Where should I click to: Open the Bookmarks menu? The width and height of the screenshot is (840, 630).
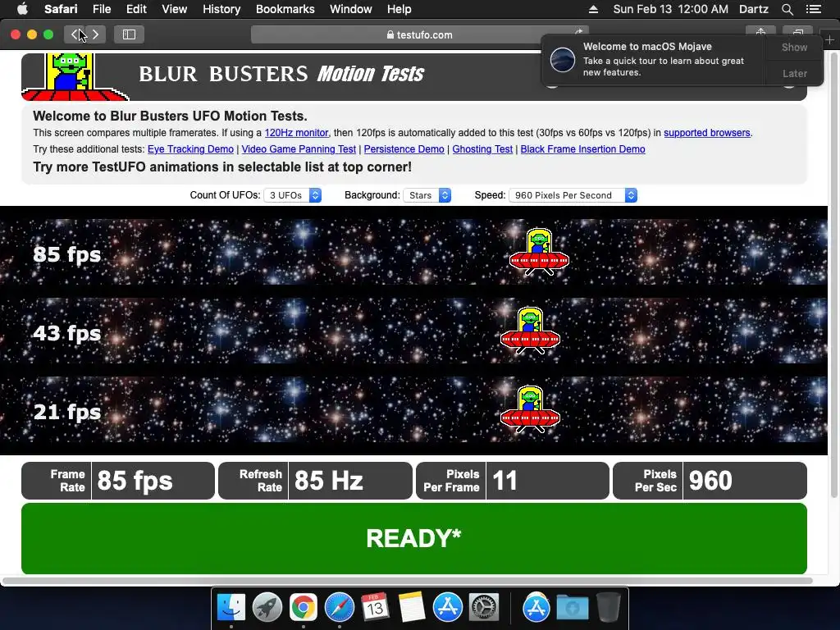point(285,9)
